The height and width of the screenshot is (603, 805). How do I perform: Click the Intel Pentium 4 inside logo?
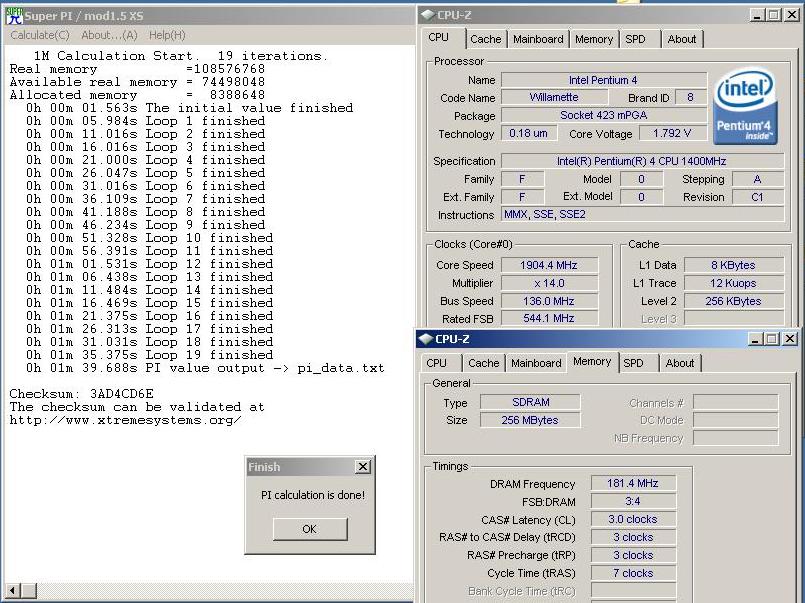point(745,106)
